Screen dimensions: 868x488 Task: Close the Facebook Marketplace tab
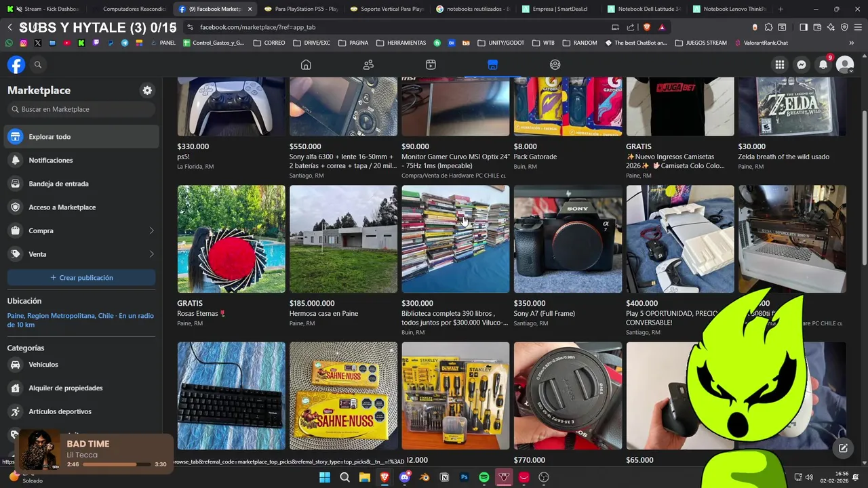[x=250, y=9]
